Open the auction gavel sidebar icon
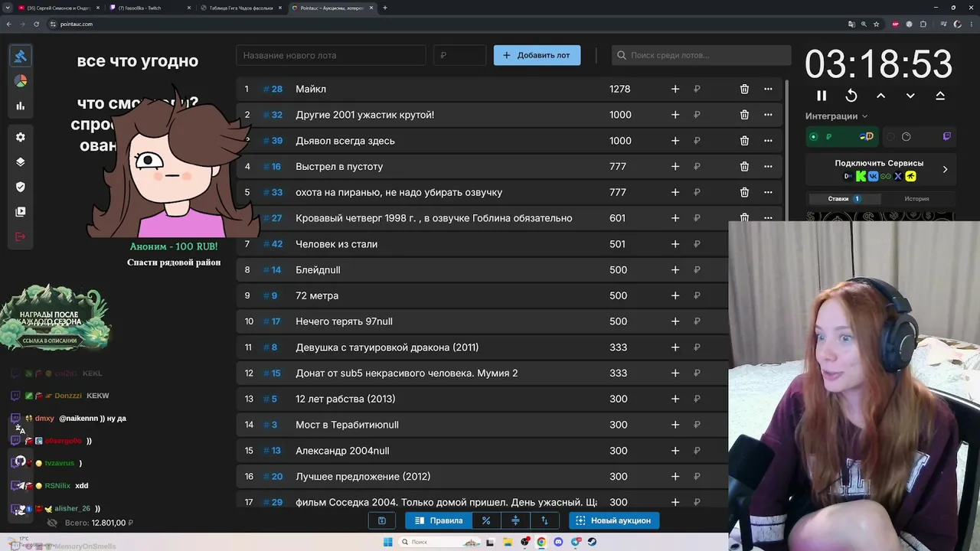The height and width of the screenshot is (551, 980). tap(21, 56)
